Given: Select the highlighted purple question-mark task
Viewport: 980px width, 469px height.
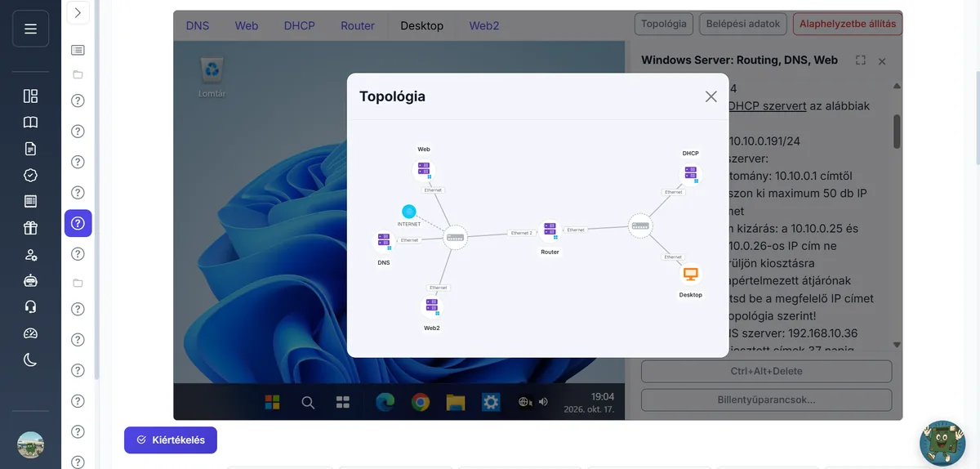Looking at the screenshot, I should coord(78,223).
